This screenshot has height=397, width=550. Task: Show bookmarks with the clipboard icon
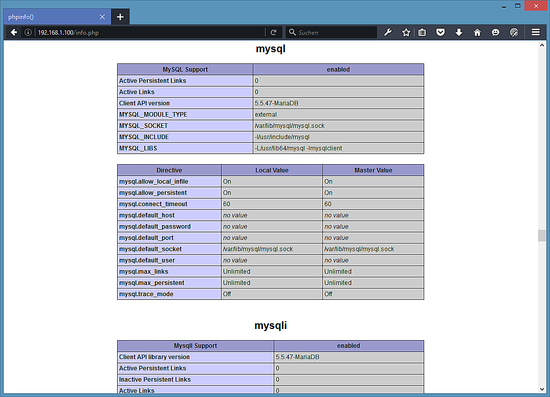[422, 33]
